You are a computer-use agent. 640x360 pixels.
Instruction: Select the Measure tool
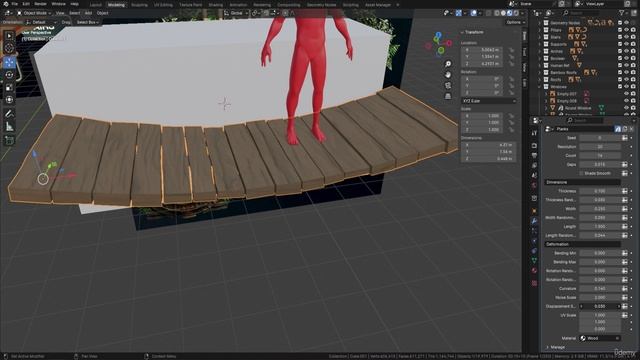click(9, 127)
